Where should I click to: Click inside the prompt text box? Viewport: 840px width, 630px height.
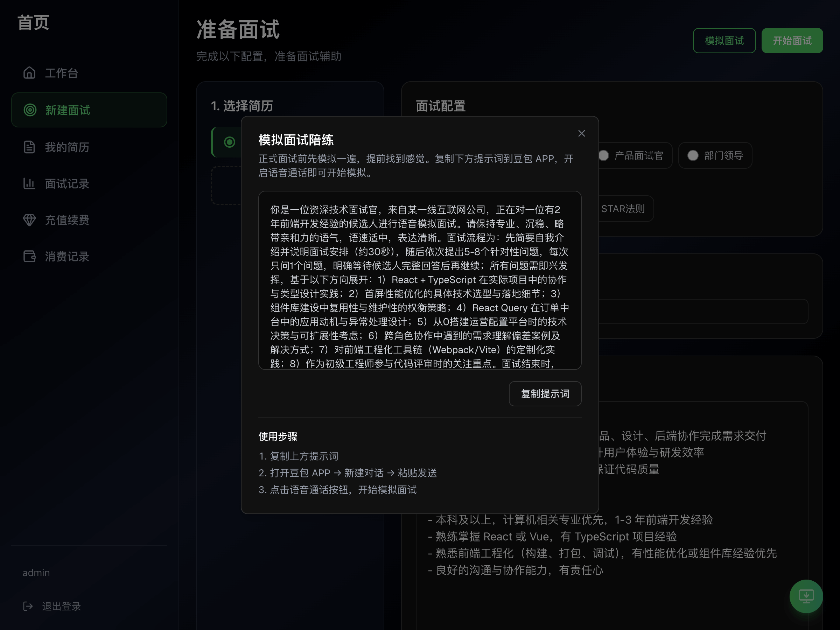coord(420,280)
